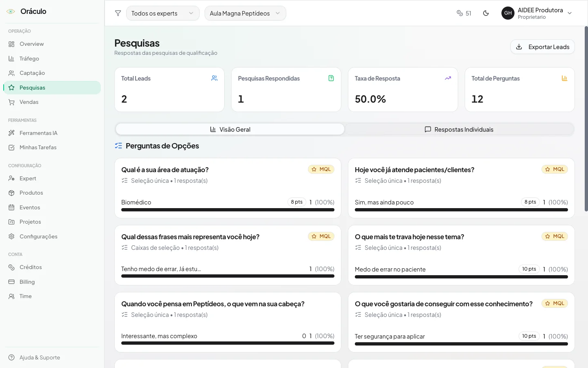Click the filter funnel icon
The width and height of the screenshot is (588, 368).
pyautogui.click(x=118, y=13)
